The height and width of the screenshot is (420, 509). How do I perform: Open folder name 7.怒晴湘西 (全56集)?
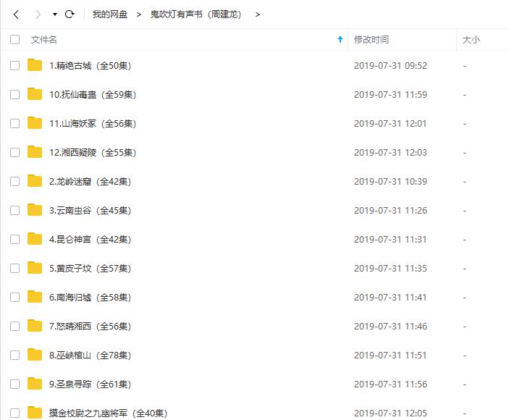pos(91,326)
